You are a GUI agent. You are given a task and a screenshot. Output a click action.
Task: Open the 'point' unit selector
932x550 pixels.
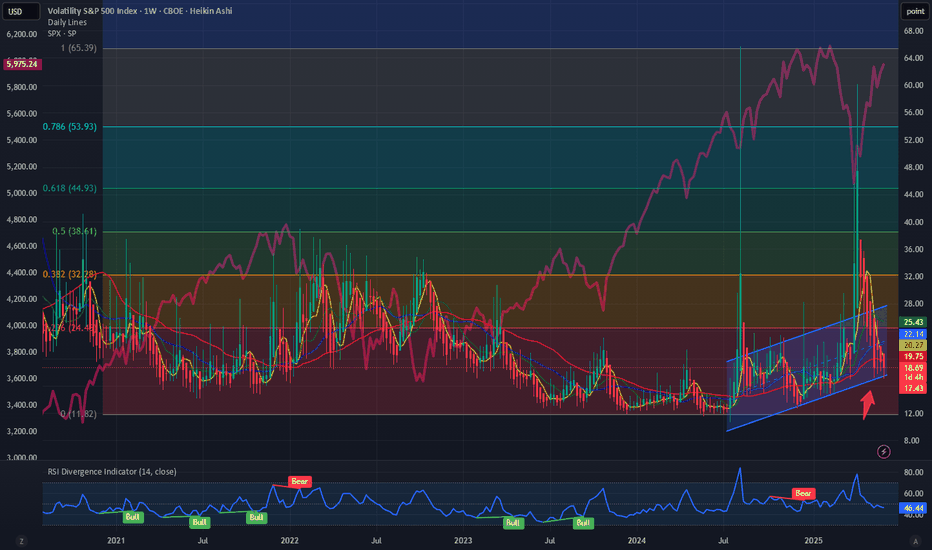coord(915,11)
